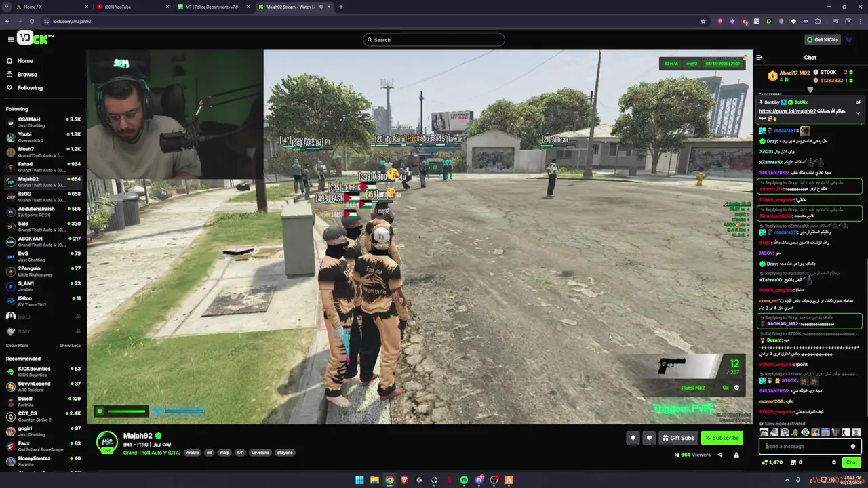This screenshot has height=488, width=868.
Task: Click the Subscribe button
Action: (x=722, y=438)
